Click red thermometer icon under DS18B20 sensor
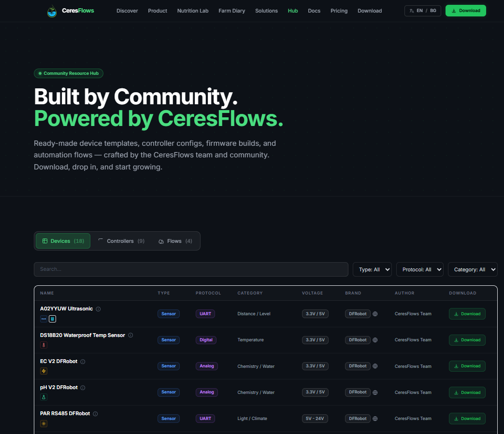This screenshot has height=434, width=504. (x=43, y=345)
